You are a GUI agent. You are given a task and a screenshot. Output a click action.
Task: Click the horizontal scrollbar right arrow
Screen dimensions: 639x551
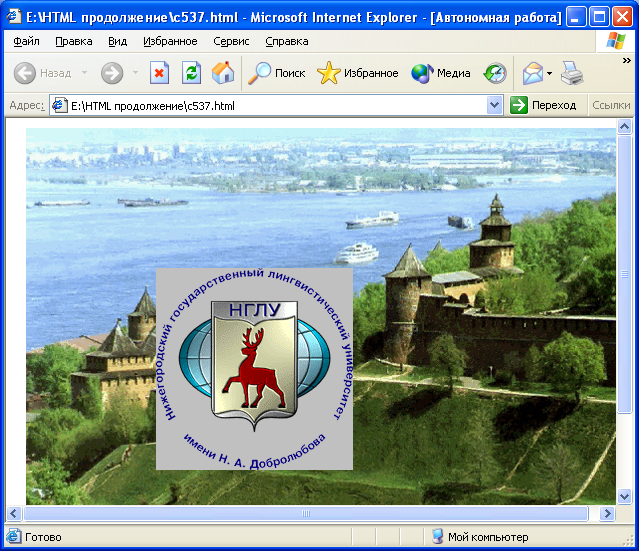coord(607,514)
